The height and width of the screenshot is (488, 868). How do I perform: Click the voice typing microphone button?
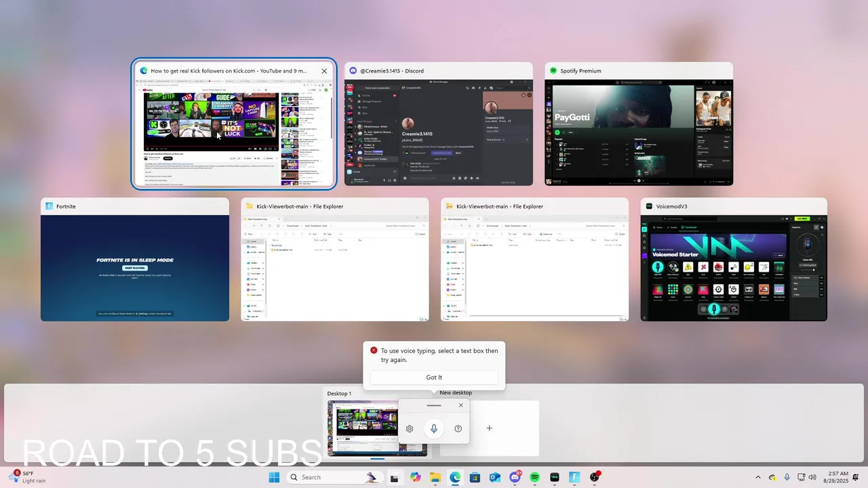434,428
